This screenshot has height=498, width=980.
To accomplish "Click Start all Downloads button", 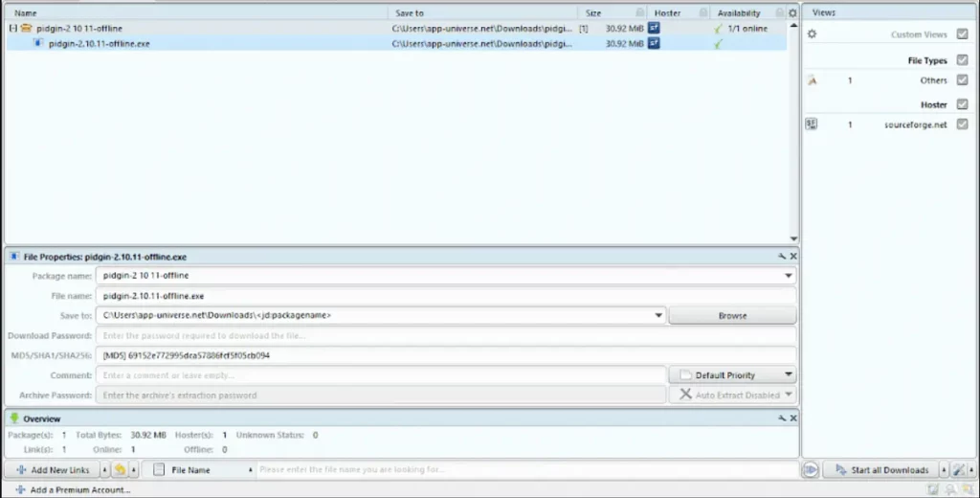I will point(880,470).
